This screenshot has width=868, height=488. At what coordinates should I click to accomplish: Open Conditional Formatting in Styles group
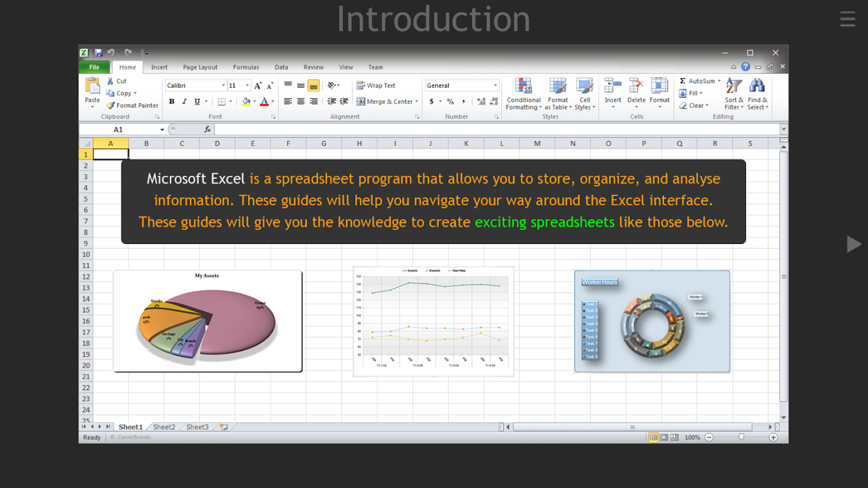coord(523,94)
